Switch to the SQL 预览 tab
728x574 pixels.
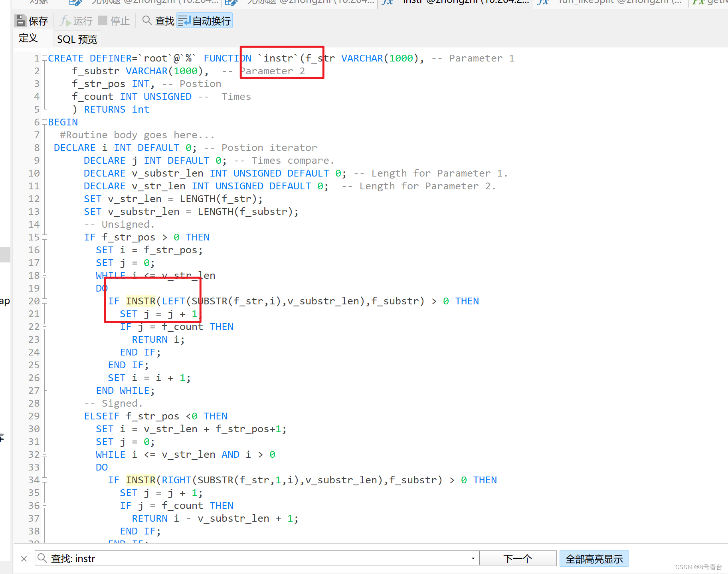[x=77, y=39]
